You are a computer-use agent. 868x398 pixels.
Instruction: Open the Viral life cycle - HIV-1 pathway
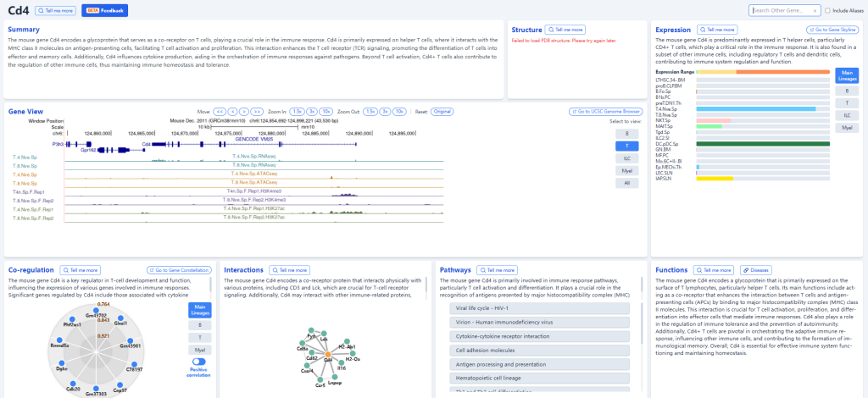click(x=540, y=308)
